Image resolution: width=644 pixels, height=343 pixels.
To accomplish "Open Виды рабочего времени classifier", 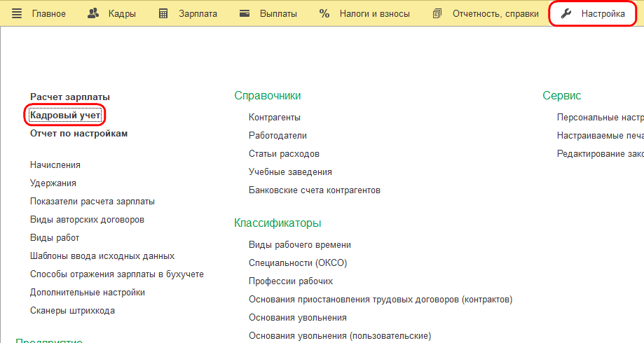I will [300, 245].
